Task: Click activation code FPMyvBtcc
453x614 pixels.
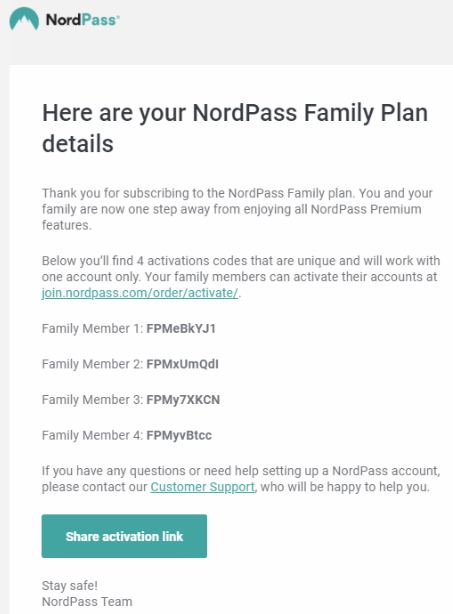Action: (179, 435)
